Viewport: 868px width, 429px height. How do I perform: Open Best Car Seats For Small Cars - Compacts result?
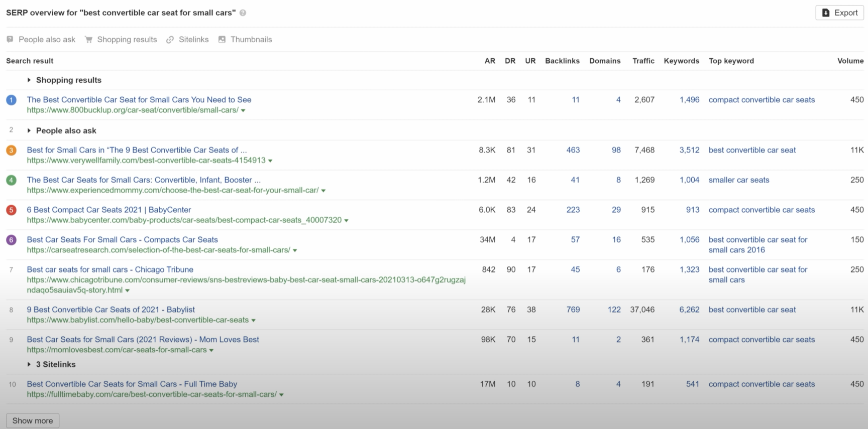tap(122, 240)
